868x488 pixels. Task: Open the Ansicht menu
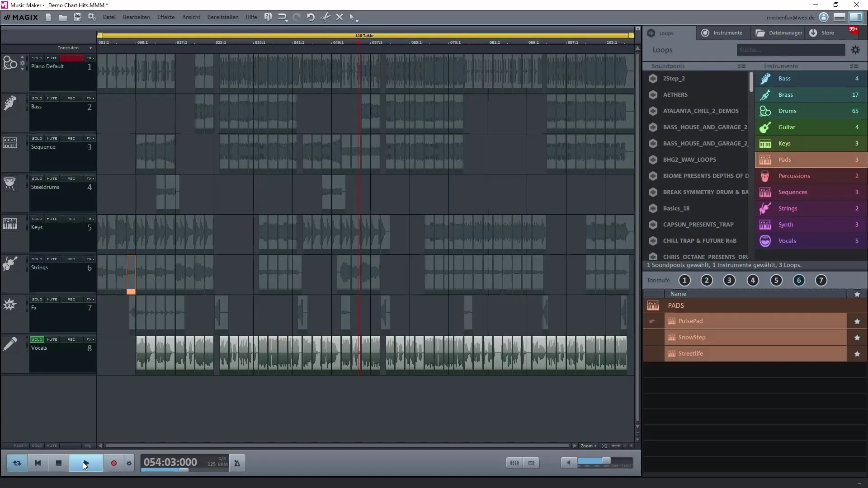click(x=191, y=17)
